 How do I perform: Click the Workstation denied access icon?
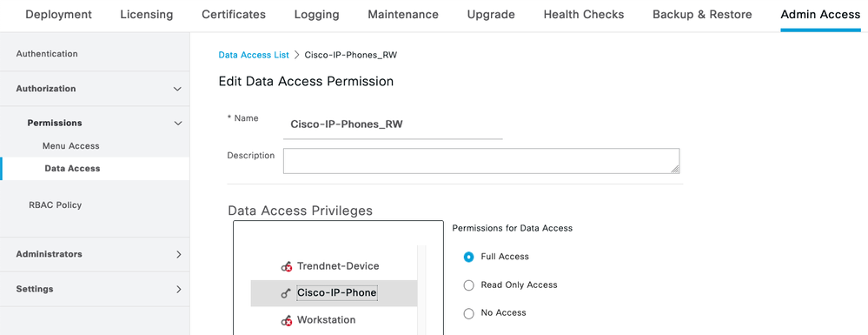tap(286, 320)
